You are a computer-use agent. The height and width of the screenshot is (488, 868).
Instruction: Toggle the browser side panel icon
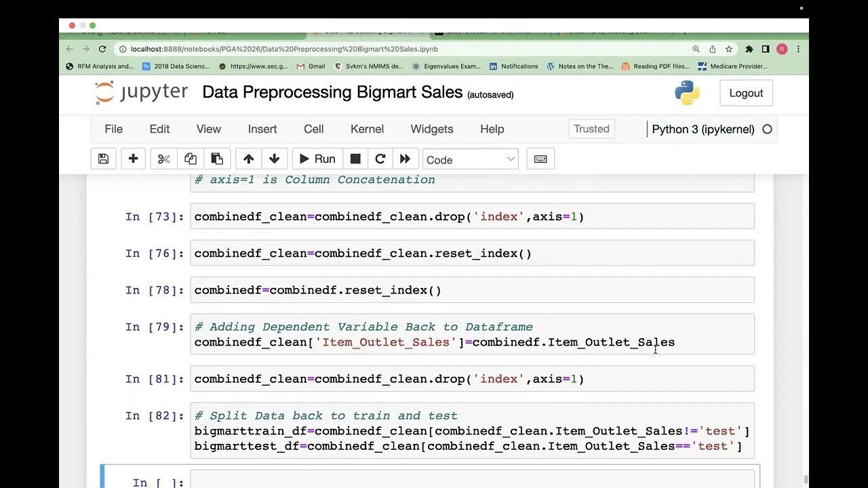[x=766, y=49]
